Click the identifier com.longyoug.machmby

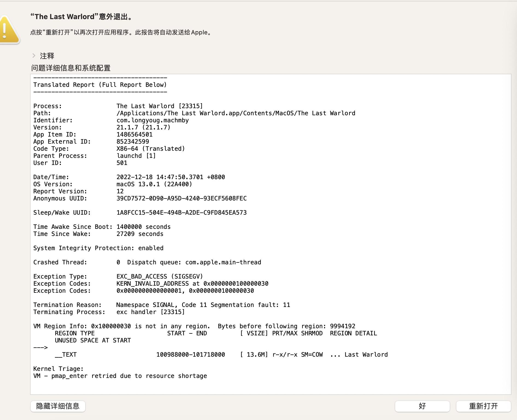pos(152,120)
